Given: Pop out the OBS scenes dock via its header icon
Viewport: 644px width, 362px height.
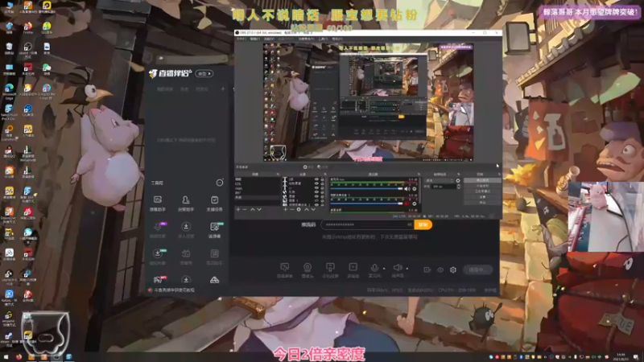Looking at the screenshot, I should 278,174.
